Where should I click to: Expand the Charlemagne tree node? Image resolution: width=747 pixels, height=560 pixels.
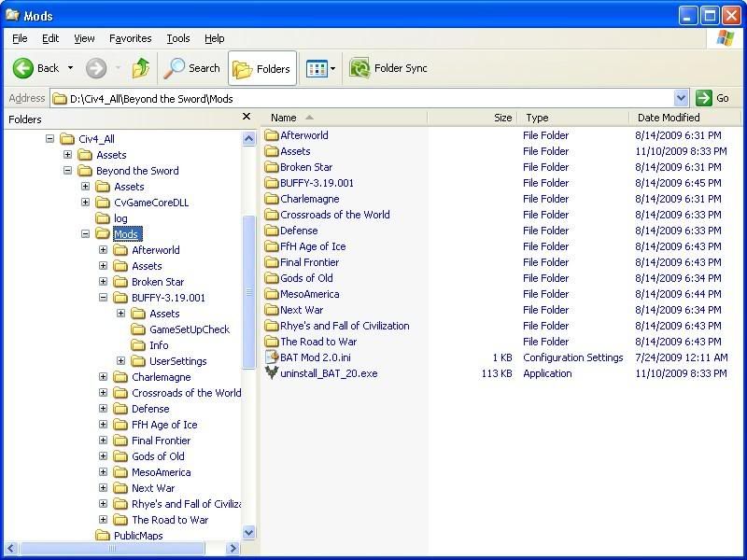pos(103,377)
